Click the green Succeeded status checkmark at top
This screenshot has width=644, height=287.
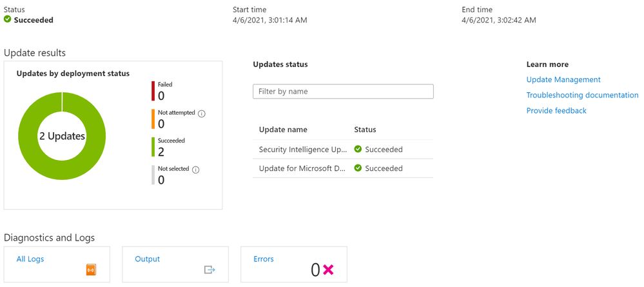[8, 20]
